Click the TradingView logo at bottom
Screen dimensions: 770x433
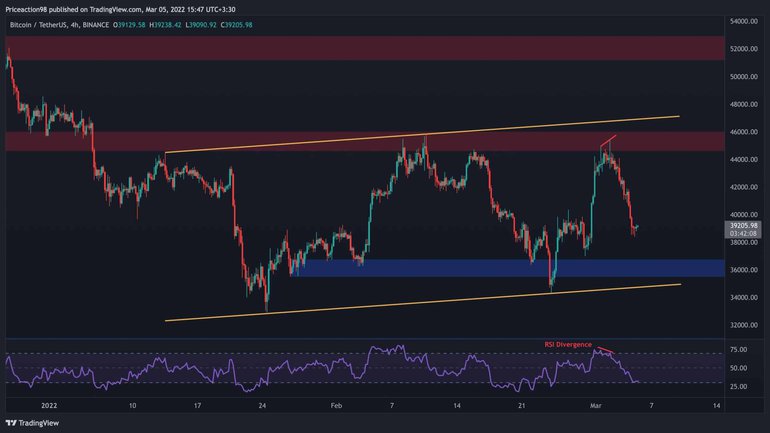[x=32, y=423]
